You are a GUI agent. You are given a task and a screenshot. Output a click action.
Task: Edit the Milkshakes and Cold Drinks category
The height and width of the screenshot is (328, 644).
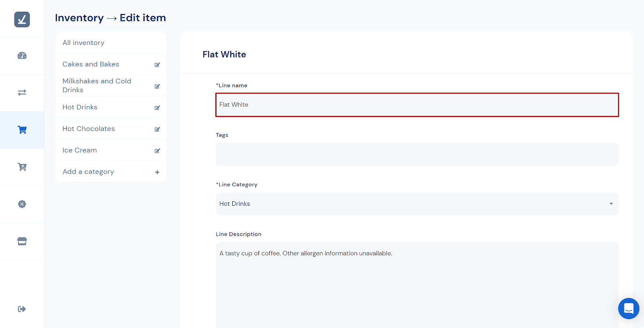(157, 86)
